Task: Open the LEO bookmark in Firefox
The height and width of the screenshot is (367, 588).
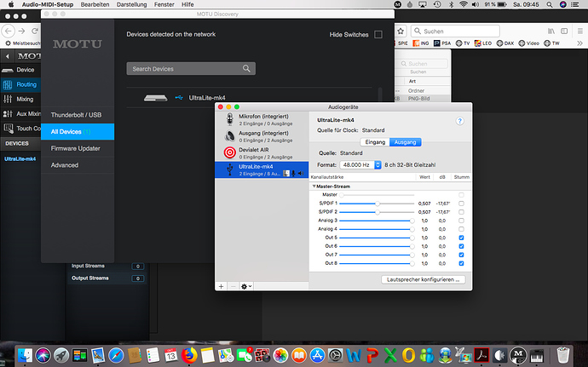Action: pos(483,43)
